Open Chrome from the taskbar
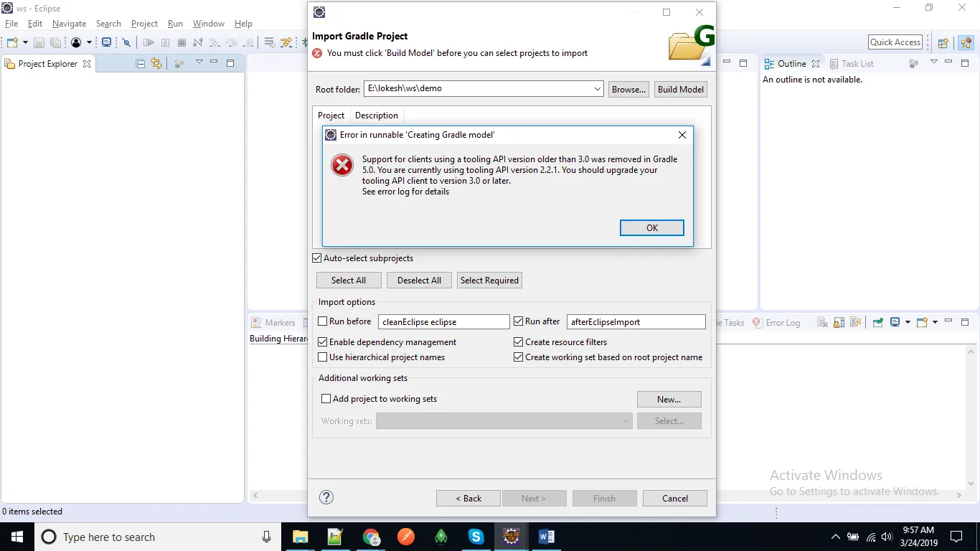 [x=371, y=537]
